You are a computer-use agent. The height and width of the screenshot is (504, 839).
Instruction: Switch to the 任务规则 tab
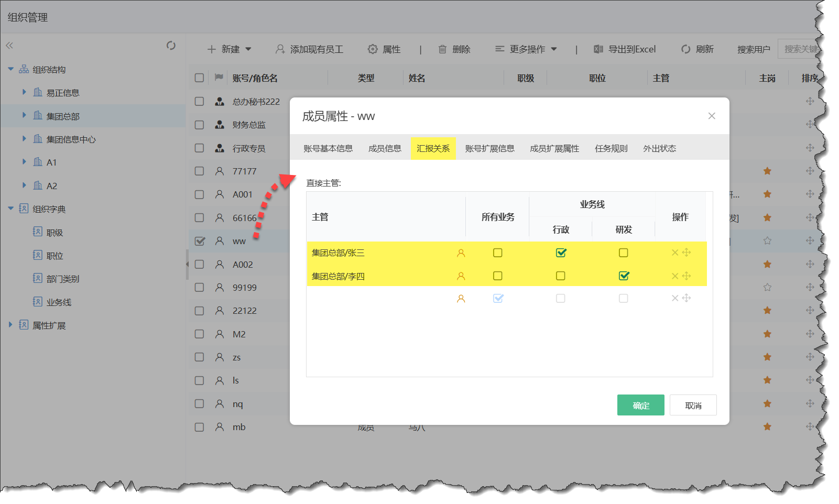611,148
